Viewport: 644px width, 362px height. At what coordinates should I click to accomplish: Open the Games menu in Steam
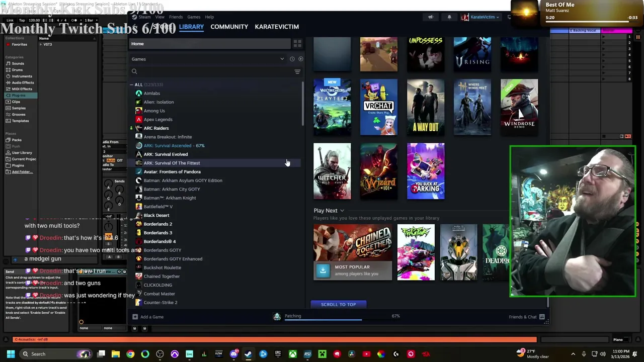194,17
